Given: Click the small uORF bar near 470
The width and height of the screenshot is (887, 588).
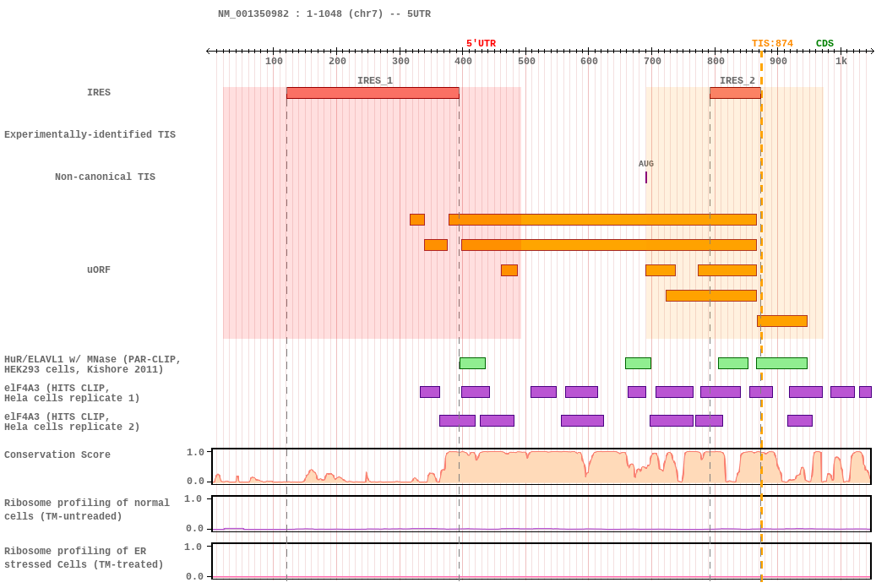Looking at the screenshot, I should point(509,270).
